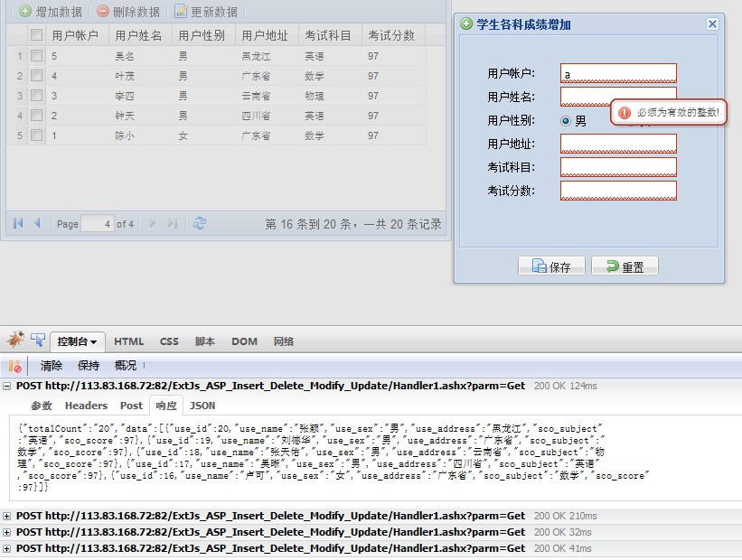Click the 保持 persist button
Image resolution: width=742 pixels, height=560 pixels.
88,366
